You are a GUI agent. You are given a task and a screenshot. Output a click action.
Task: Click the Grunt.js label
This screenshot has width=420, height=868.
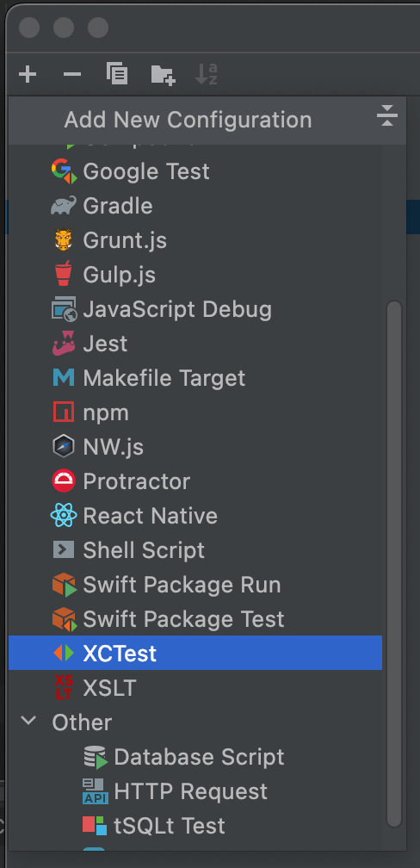point(125,240)
